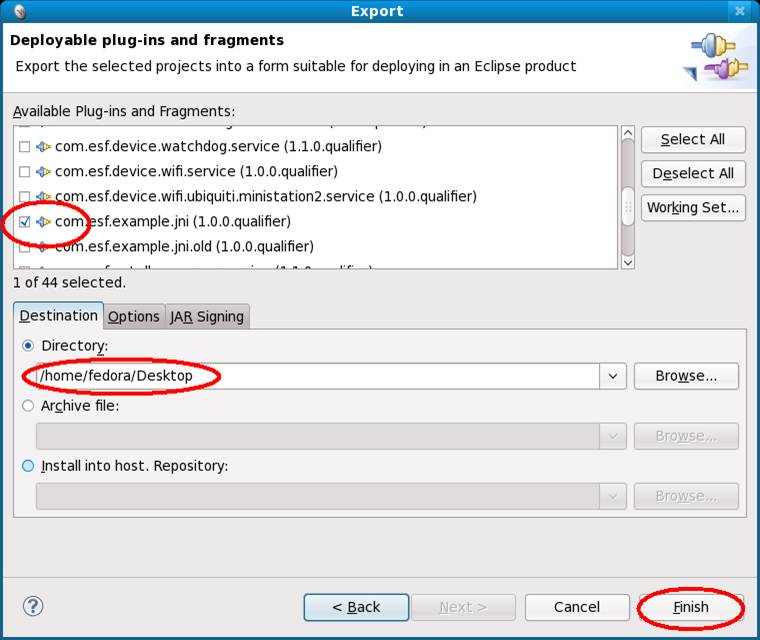Click Browse next to Repository field

coord(686,496)
